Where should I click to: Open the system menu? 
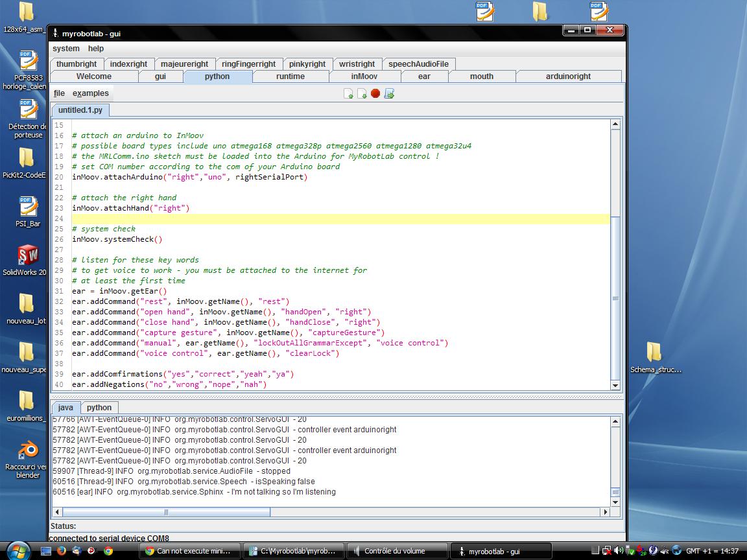(x=65, y=49)
